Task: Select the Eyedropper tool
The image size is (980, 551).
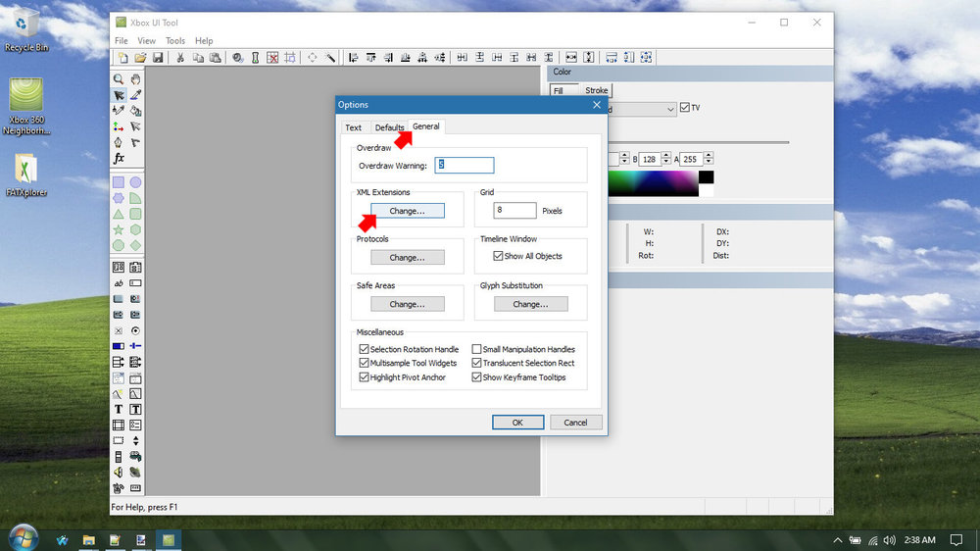Action: [135, 95]
